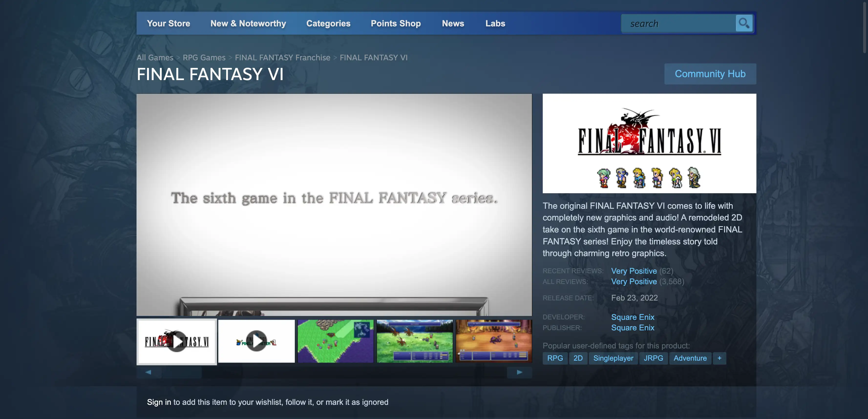Expand more tags with plus button
This screenshot has width=868, height=419.
(x=720, y=358)
